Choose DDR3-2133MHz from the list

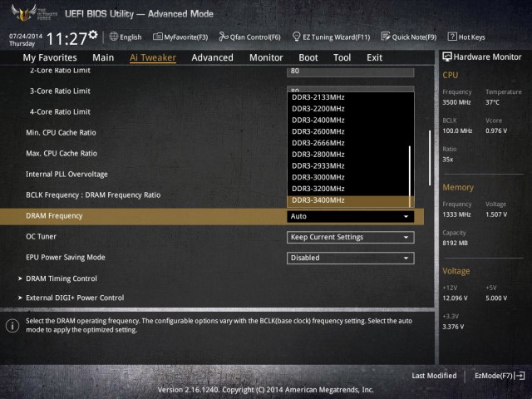coord(348,97)
